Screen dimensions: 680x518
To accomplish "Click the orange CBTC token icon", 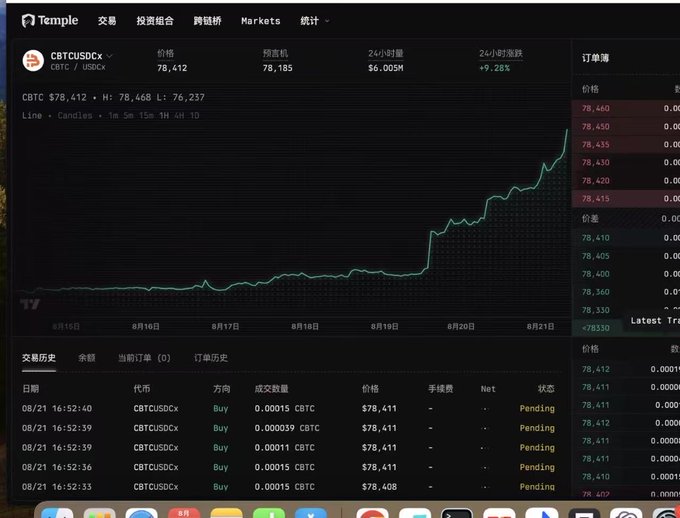I will click(33, 60).
